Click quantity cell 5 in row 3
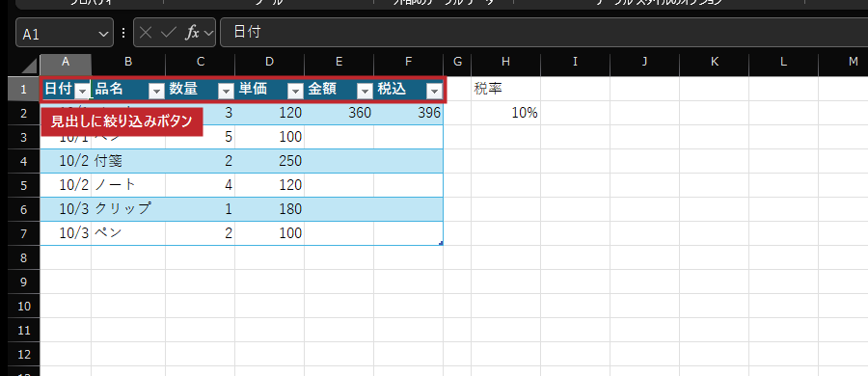868x376 pixels. point(201,137)
